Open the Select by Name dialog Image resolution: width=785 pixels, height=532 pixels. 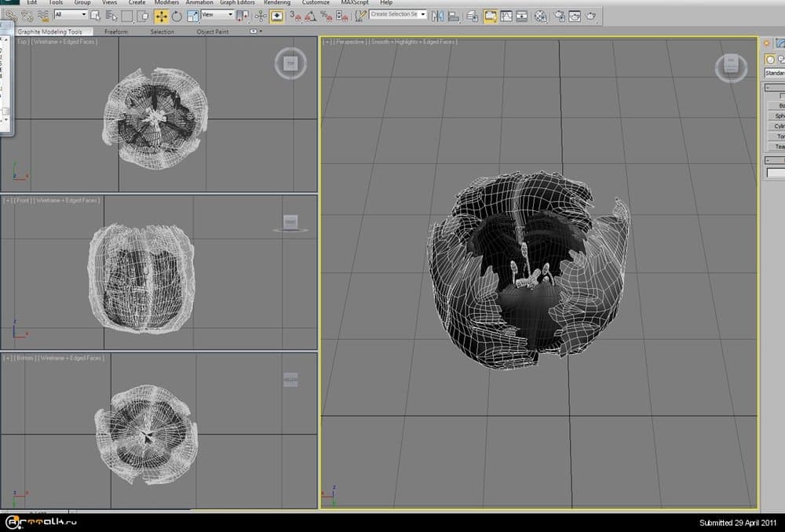click(111, 16)
